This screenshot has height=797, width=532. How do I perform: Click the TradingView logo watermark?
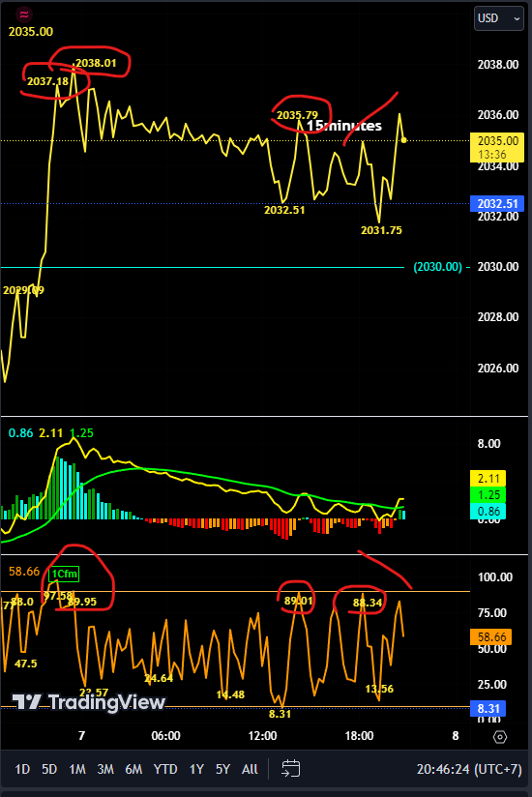point(88,702)
